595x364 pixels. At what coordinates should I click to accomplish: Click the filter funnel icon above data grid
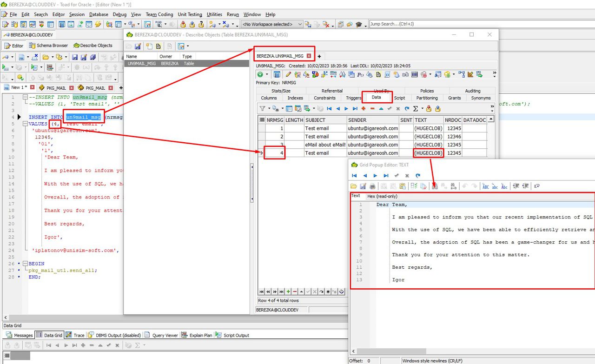point(263,108)
